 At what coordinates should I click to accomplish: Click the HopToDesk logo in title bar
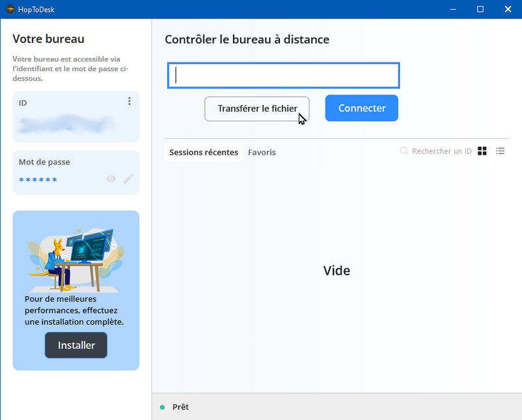click(10, 9)
